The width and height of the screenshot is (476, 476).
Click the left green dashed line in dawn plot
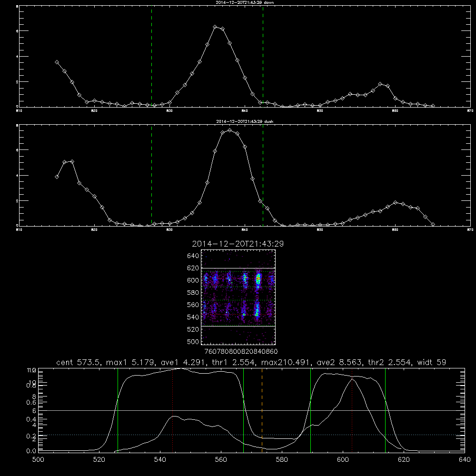(x=151, y=56)
